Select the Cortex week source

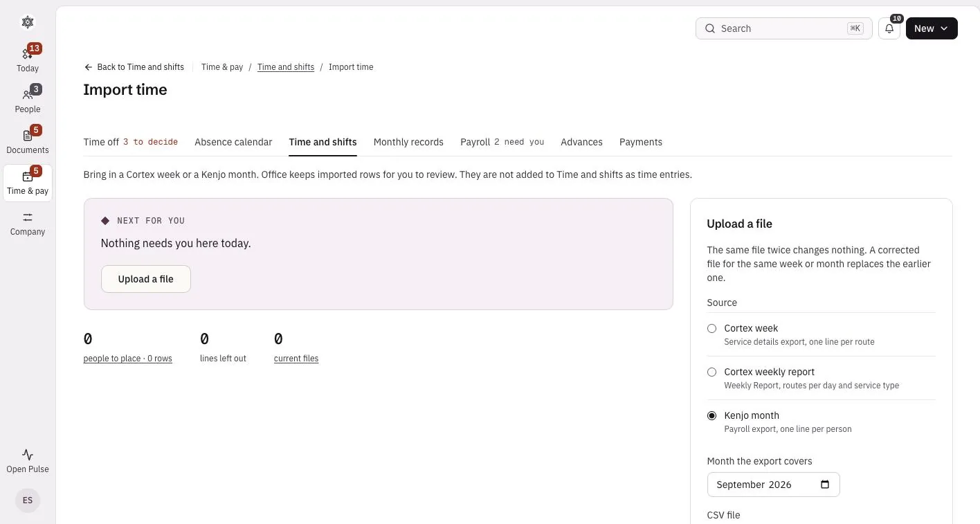(711, 328)
